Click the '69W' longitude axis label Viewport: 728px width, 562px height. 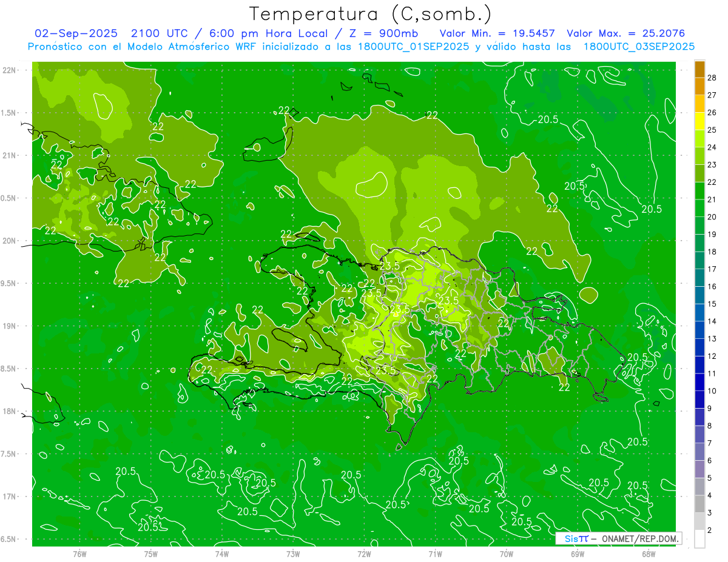(x=578, y=554)
